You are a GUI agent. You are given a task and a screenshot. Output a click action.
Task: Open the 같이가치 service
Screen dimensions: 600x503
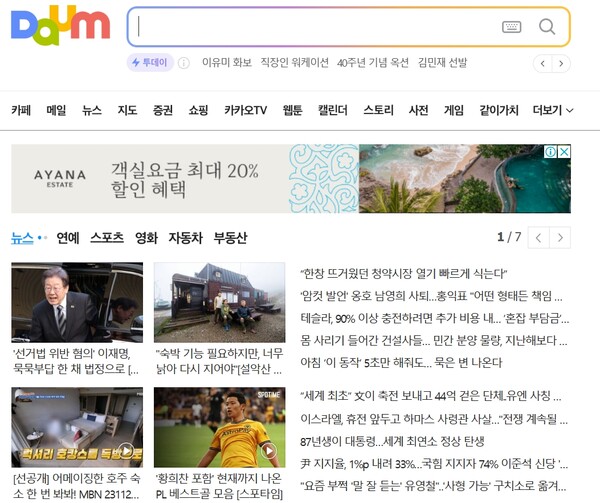(x=499, y=111)
